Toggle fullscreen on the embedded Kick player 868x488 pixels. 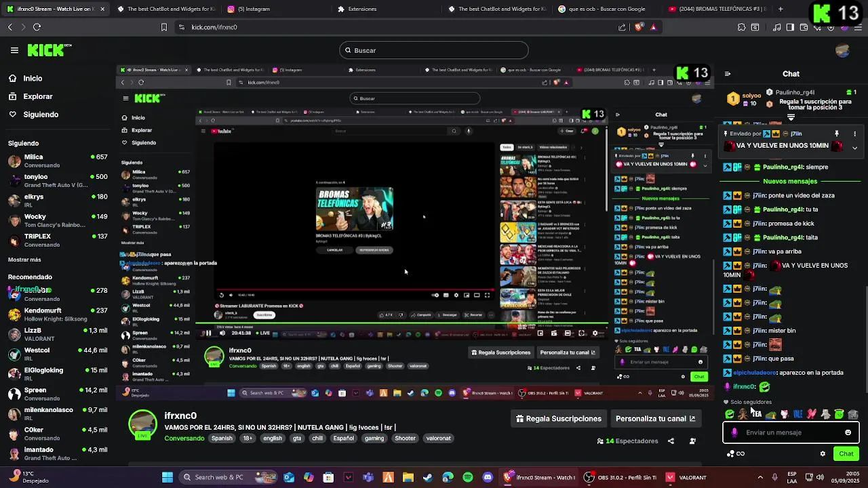click(582, 333)
